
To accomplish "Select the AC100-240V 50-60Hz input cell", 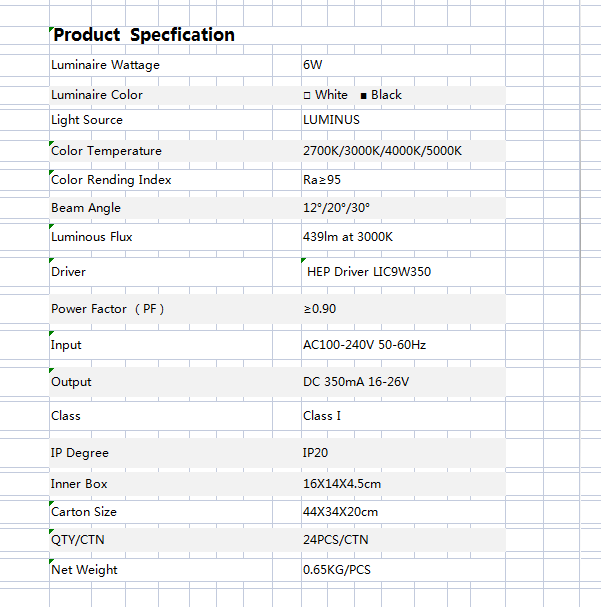I will (364, 345).
